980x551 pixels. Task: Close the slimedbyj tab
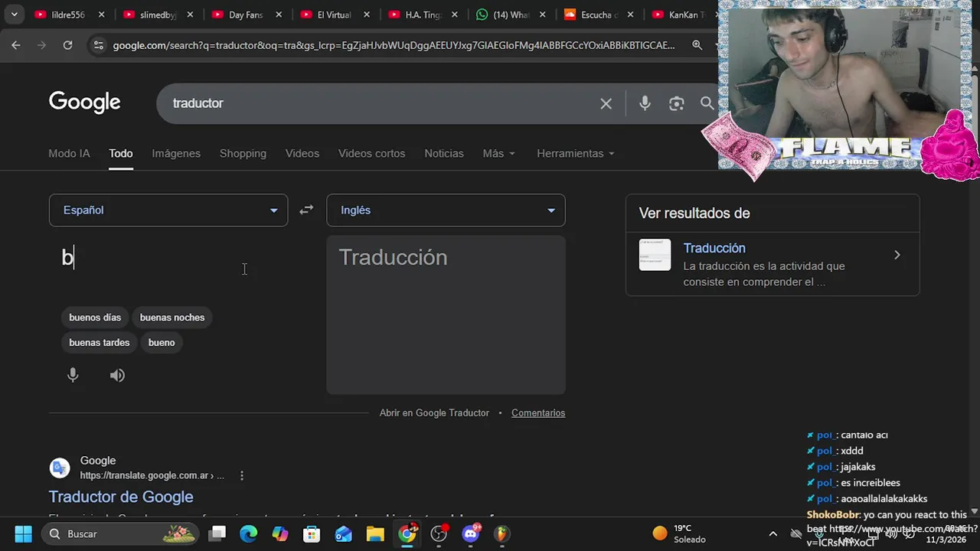click(190, 15)
